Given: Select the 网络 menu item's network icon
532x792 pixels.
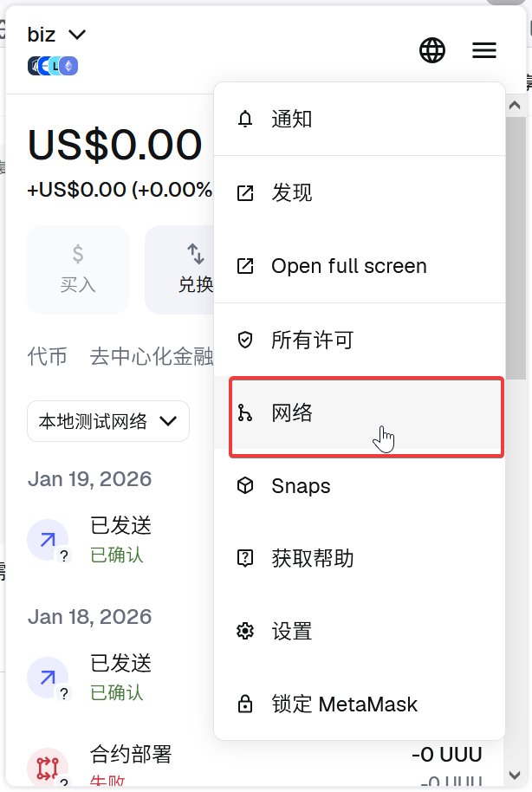Looking at the screenshot, I should coord(245,413).
